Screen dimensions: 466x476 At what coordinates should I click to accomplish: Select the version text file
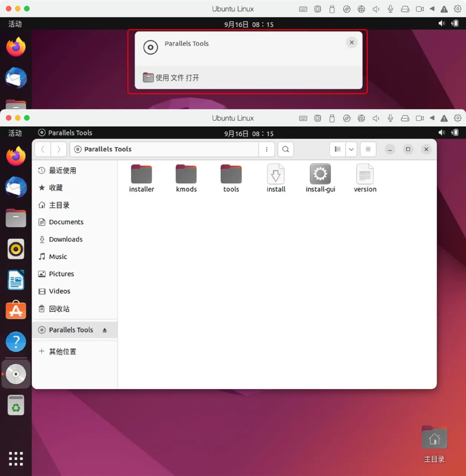[x=365, y=178]
